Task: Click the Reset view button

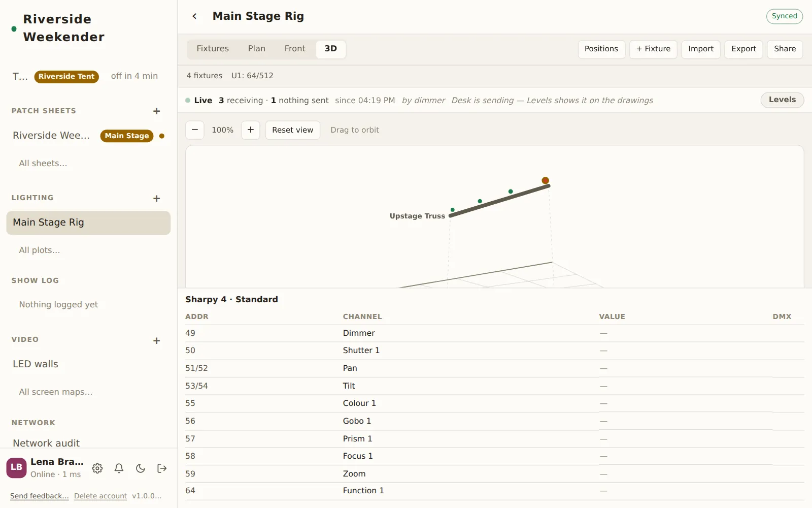Action: [x=293, y=130]
